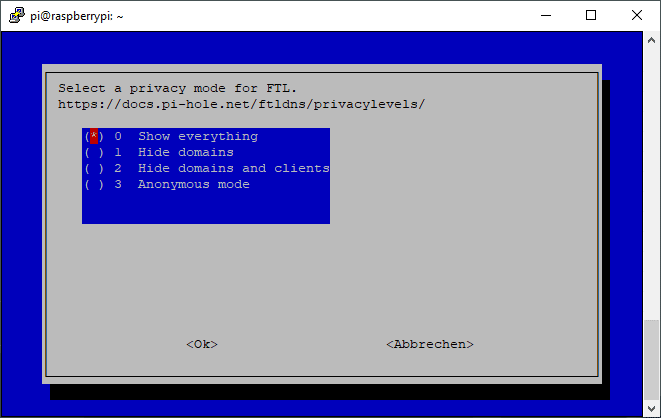The height and width of the screenshot is (418, 661).
Task: Click empty area of blue list box
Action: 206,208
